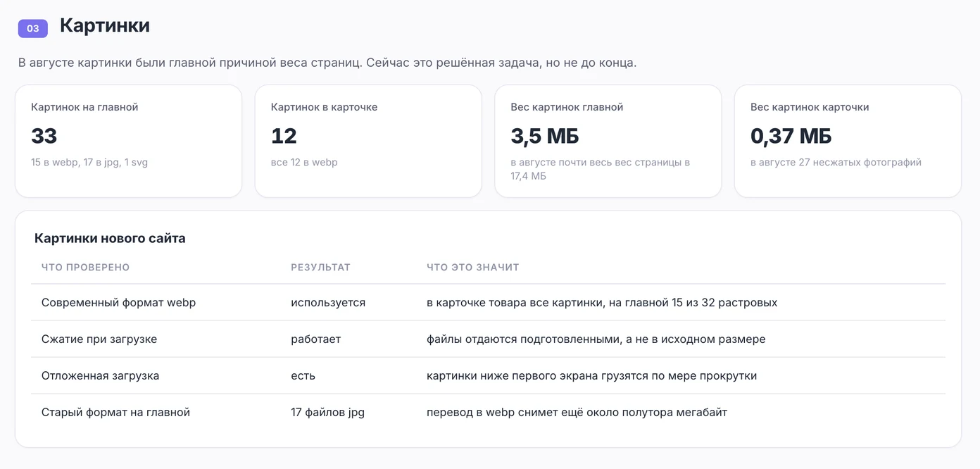Click the ЧТО ПРОВЕРЕНО column header
980x469 pixels.
[x=85, y=268]
